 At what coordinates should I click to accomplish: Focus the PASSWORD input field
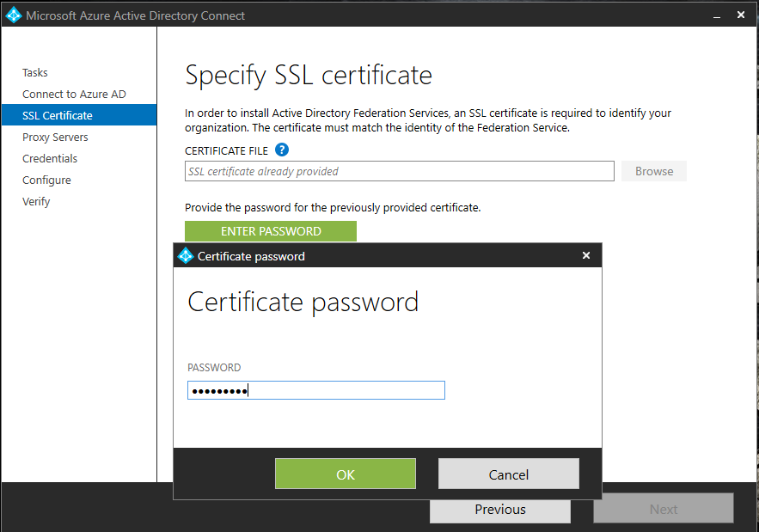pyautogui.click(x=315, y=390)
